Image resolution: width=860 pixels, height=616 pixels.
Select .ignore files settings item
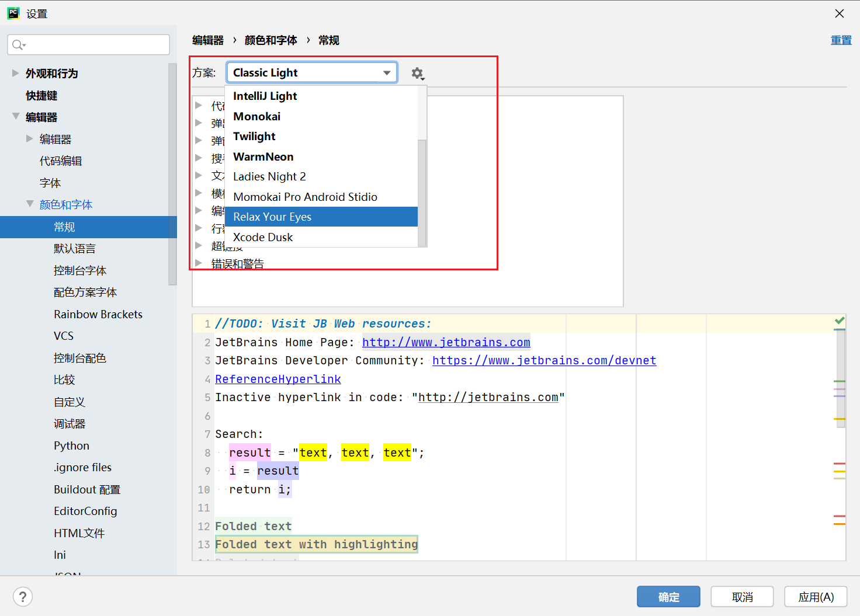point(82,467)
